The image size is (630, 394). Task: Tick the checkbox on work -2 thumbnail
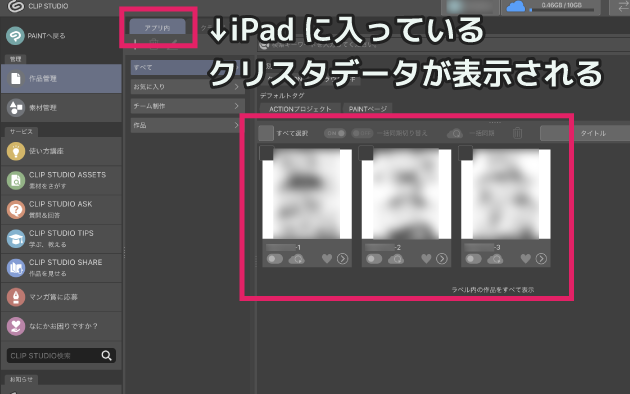pos(366,153)
